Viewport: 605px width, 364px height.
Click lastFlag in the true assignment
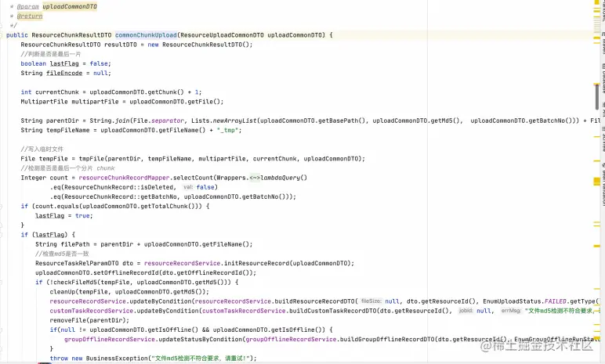tap(49, 216)
